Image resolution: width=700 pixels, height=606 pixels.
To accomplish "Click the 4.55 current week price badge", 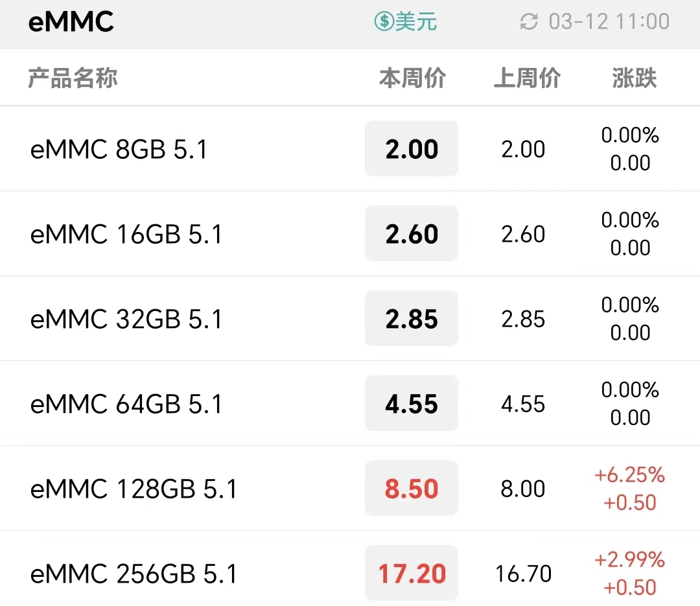I will tap(412, 403).
